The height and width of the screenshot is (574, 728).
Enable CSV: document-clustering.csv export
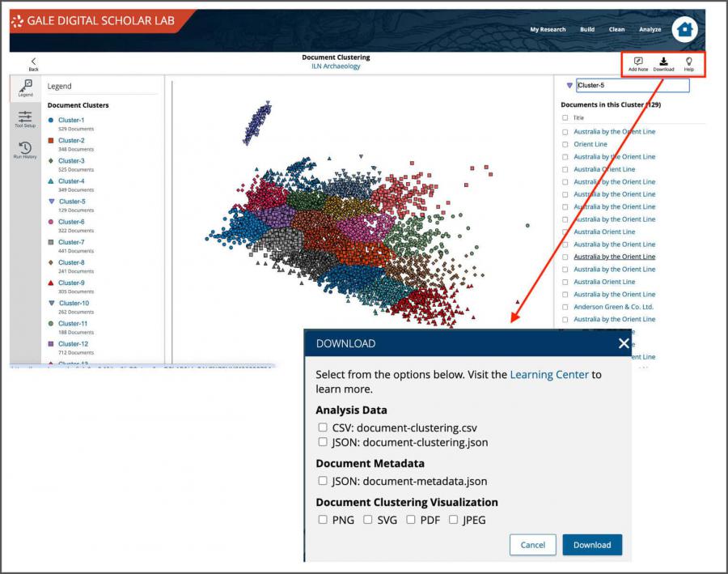click(323, 429)
